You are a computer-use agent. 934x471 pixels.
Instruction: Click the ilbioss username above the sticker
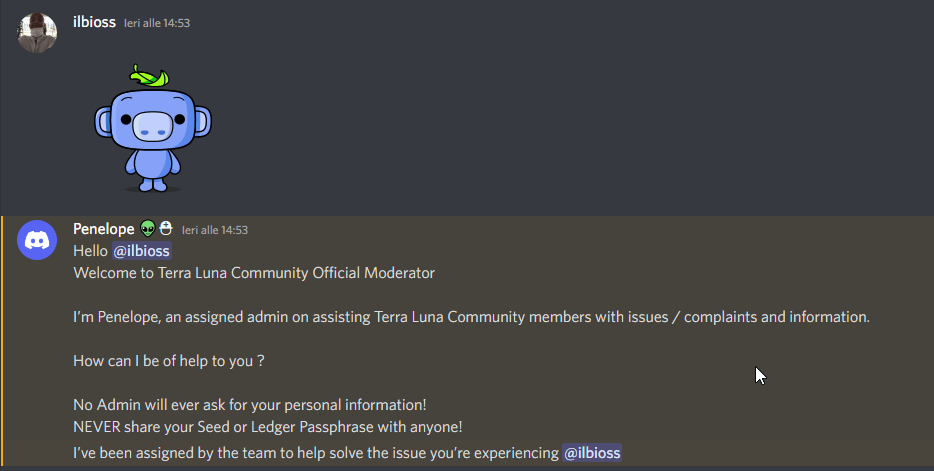pyautogui.click(x=94, y=22)
